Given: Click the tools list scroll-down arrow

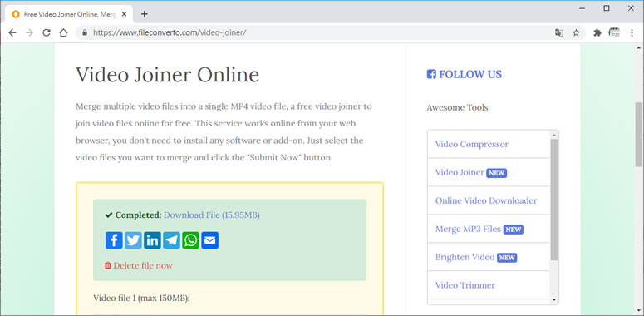Looking at the screenshot, I should [x=554, y=300].
